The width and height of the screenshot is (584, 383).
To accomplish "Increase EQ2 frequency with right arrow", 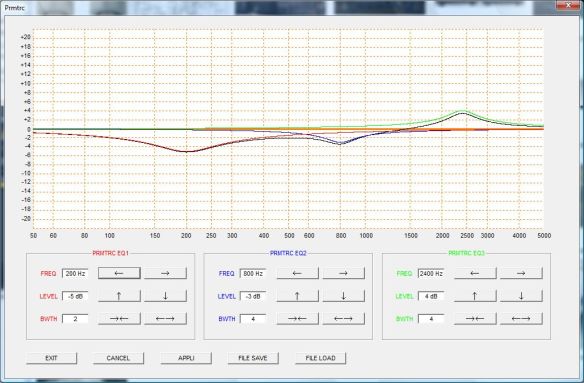I will [x=343, y=273].
